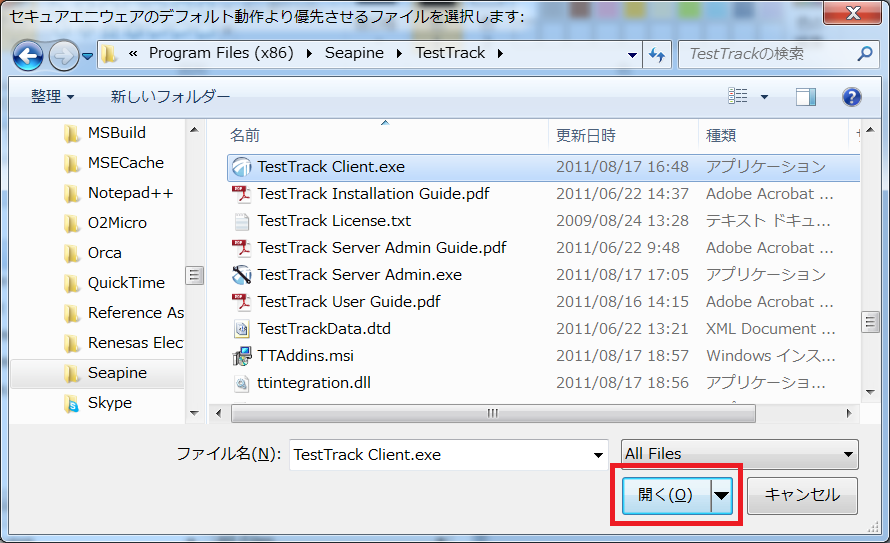This screenshot has width=890, height=543.
Task: Open the view options dropdown arrow
Action: click(x=765, y=97)
